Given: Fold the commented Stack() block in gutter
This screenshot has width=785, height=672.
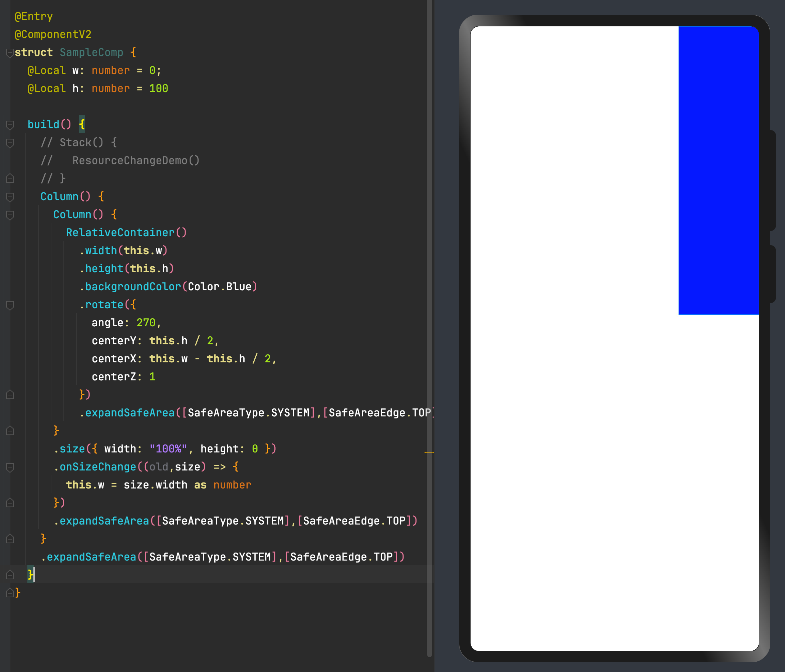Looking at the screenshot, I should pos(10,143).
